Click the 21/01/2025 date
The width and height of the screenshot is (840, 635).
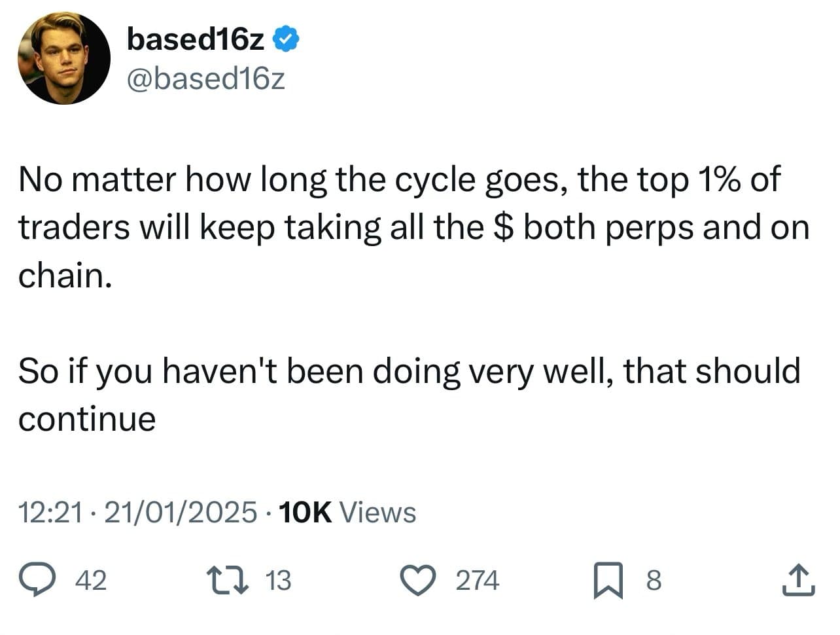[180, 512]
